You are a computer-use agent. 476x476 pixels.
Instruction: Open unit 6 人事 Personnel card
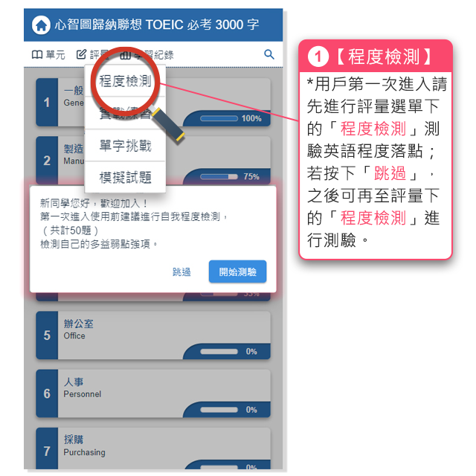pyautogui.click(x=153, y=393)
